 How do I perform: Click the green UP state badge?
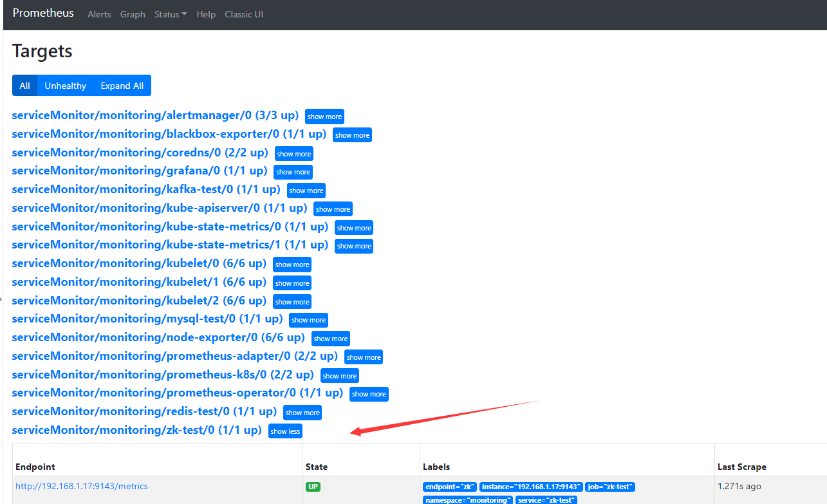click(313, 487)
